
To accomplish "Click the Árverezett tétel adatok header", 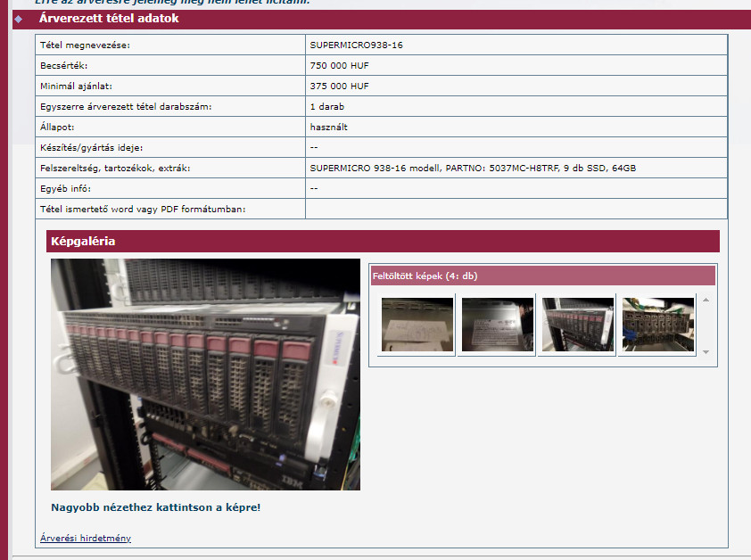I will click(x=109, y=19).
